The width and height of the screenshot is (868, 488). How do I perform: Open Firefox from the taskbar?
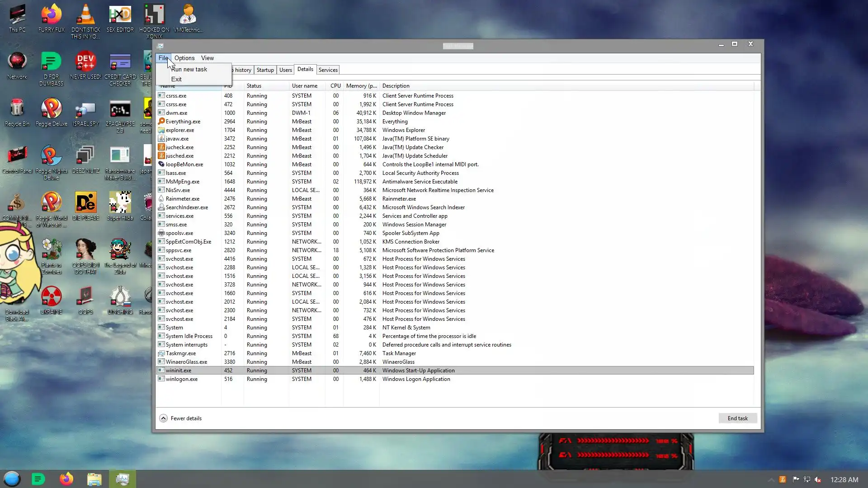(66, 479)
